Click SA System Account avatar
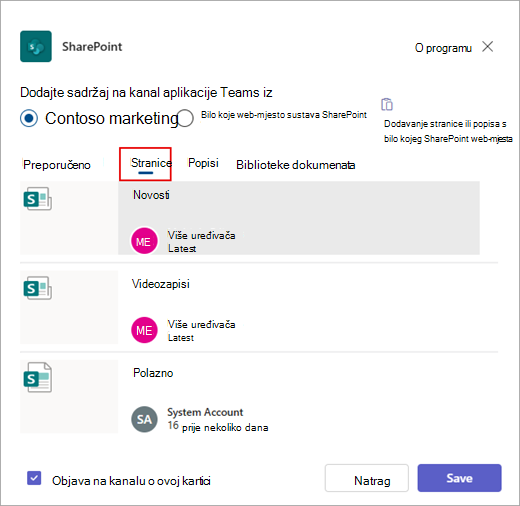 coord(144,419)
